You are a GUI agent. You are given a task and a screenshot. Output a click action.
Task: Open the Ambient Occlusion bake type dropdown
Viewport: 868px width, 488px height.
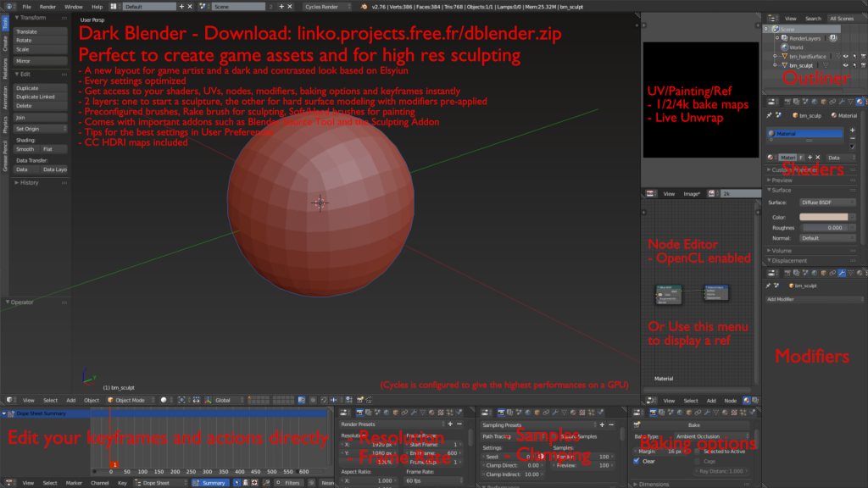pyautogui.click(x=714, y=436)
